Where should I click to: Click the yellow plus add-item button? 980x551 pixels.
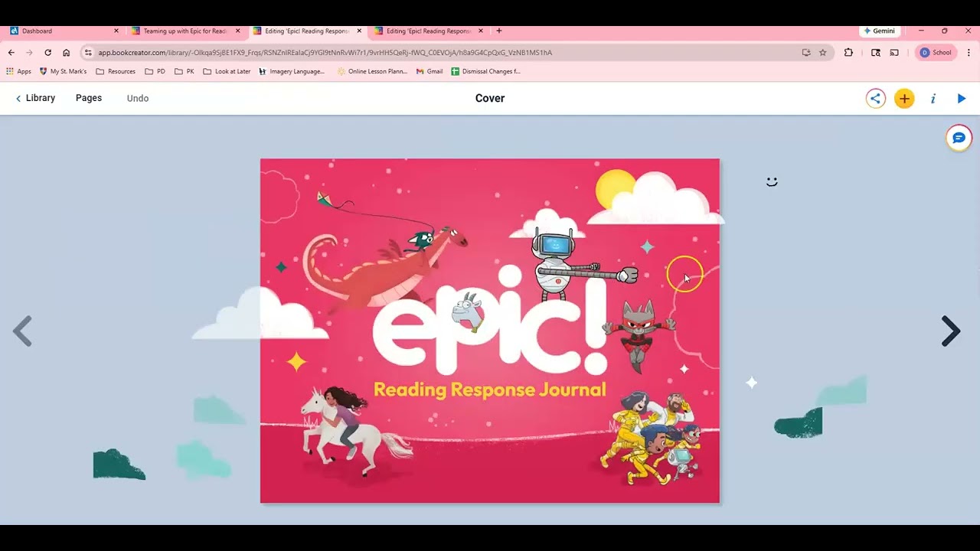(x=904, y=98)
